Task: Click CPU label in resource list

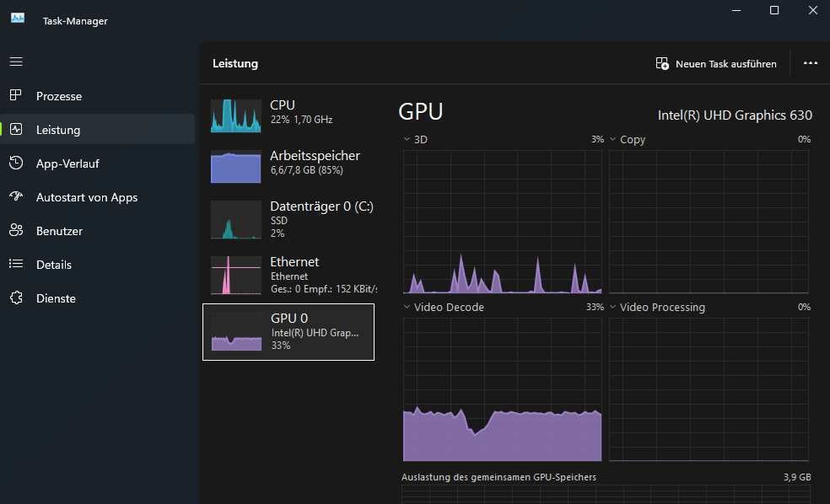Action: tap(282, 105)
